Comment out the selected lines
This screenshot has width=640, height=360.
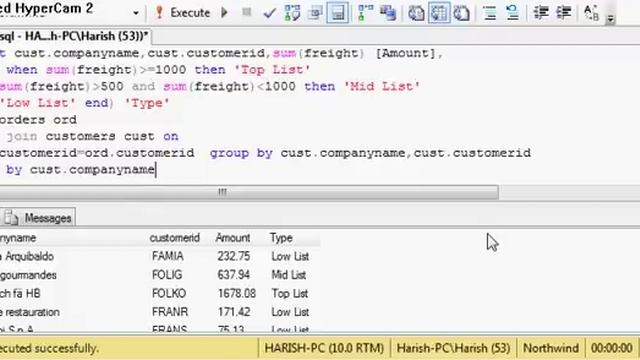tap(490, 13)
